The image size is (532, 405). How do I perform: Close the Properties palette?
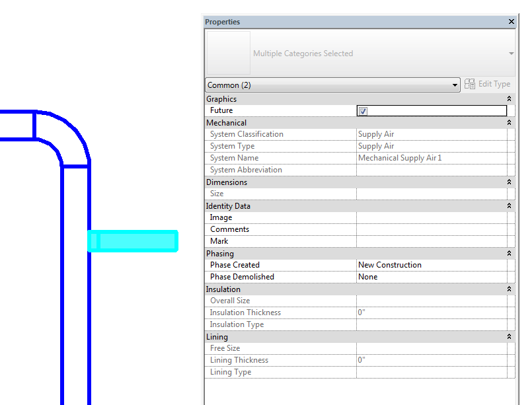pyautogui.click(x=511, y=21)
